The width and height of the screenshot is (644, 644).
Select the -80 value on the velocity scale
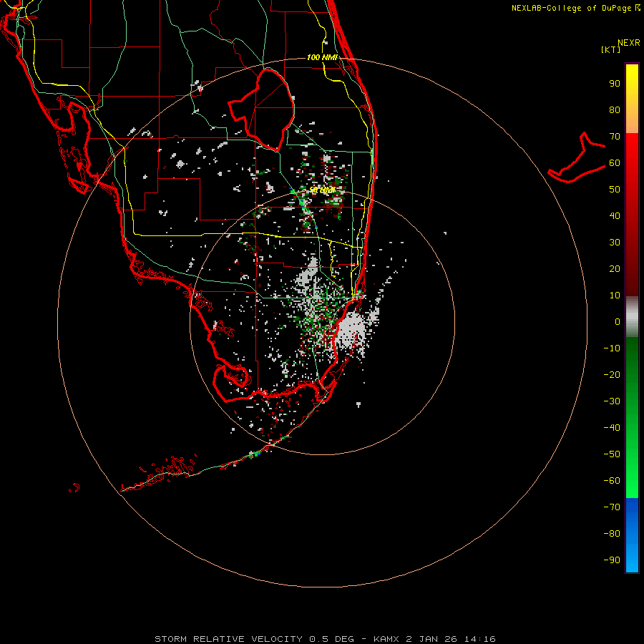point(612,534)
